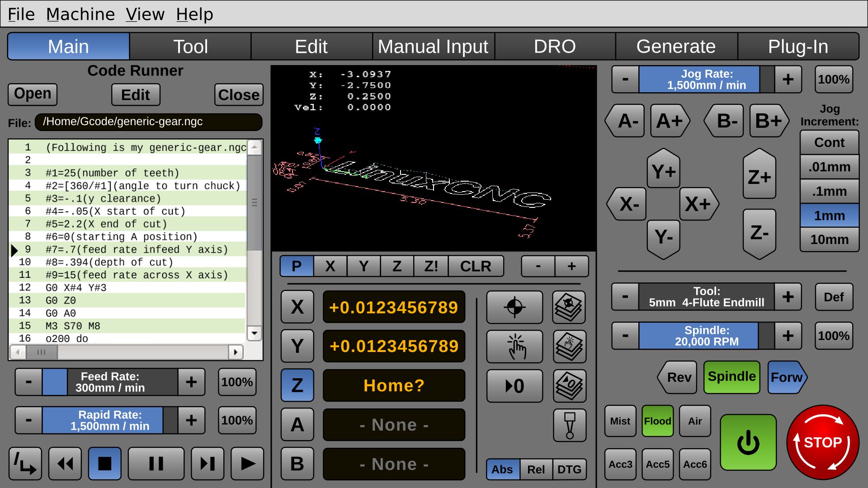
Task: Click the CLR view button
Action: pyautogui.click(x=476, y=266)
